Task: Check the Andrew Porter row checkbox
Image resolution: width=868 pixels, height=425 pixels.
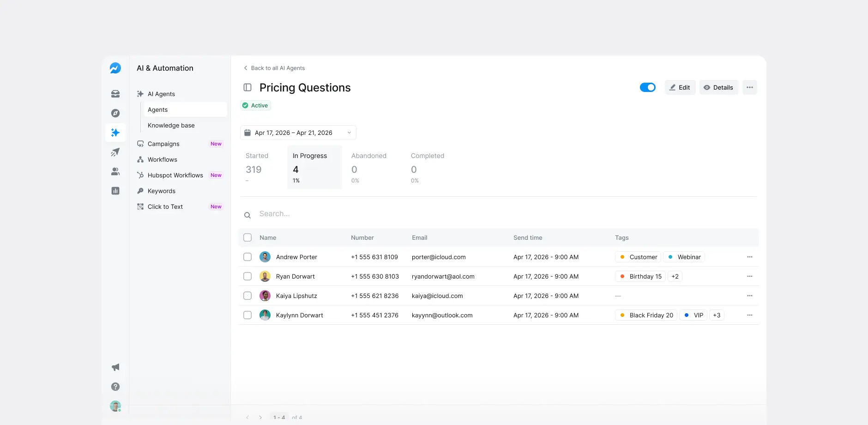Action: pos(247,257)
